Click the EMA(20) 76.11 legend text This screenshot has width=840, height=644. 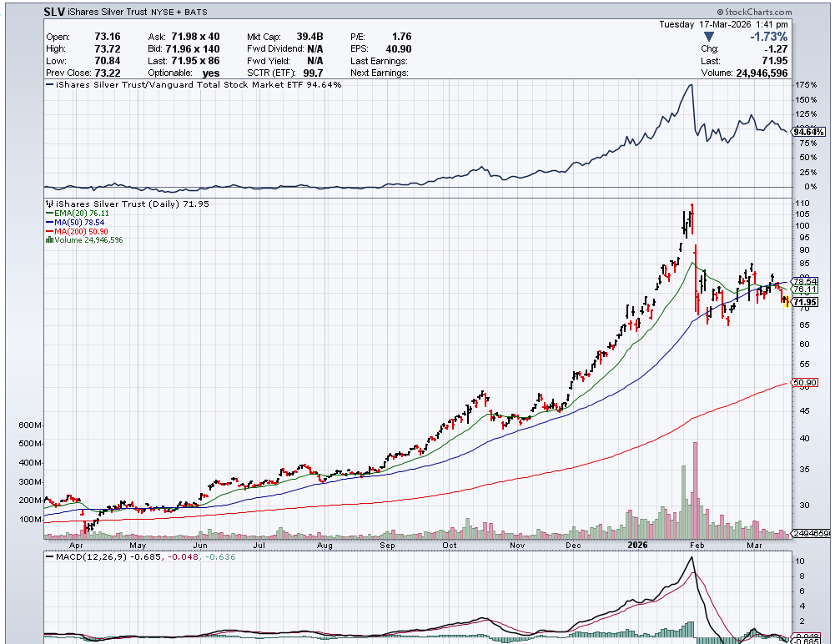(x=80, y=214)
